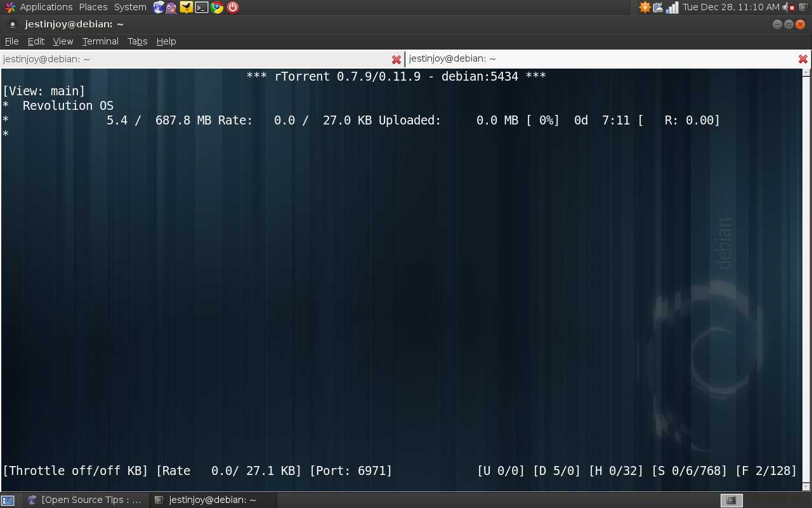Maximize the terminal window
The image size is (812, 508).
pos(789,24)
